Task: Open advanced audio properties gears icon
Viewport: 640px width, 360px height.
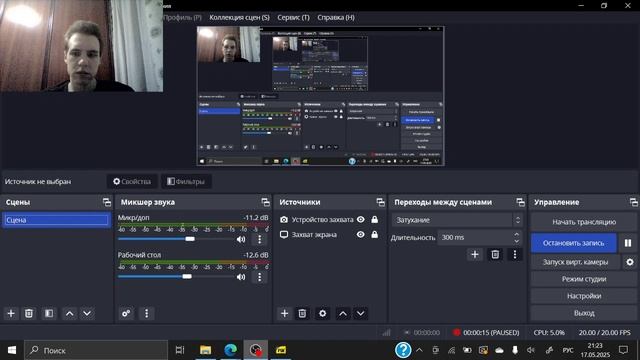Action: (126, 313)
